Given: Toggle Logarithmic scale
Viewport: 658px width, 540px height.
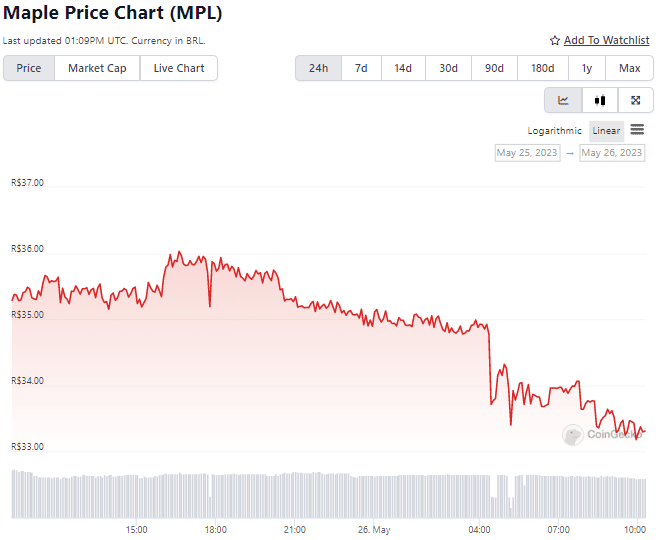Looking at the screenshot, I should (554, 130).
